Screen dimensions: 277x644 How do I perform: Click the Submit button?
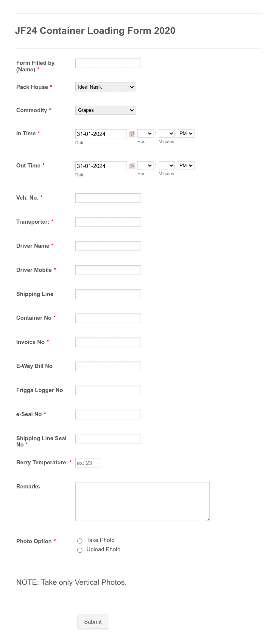(x=93, y=622)
